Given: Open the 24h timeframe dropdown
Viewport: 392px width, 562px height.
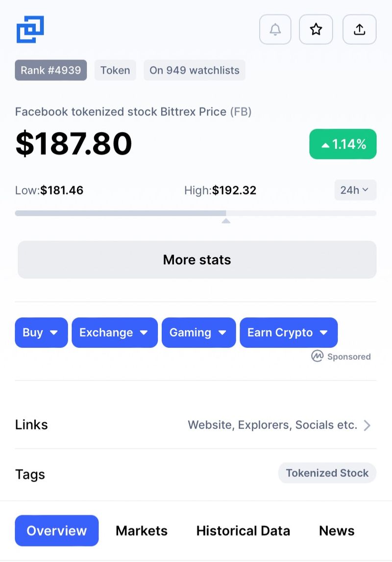Looking at the screenshot, I should tap(355, 190).
